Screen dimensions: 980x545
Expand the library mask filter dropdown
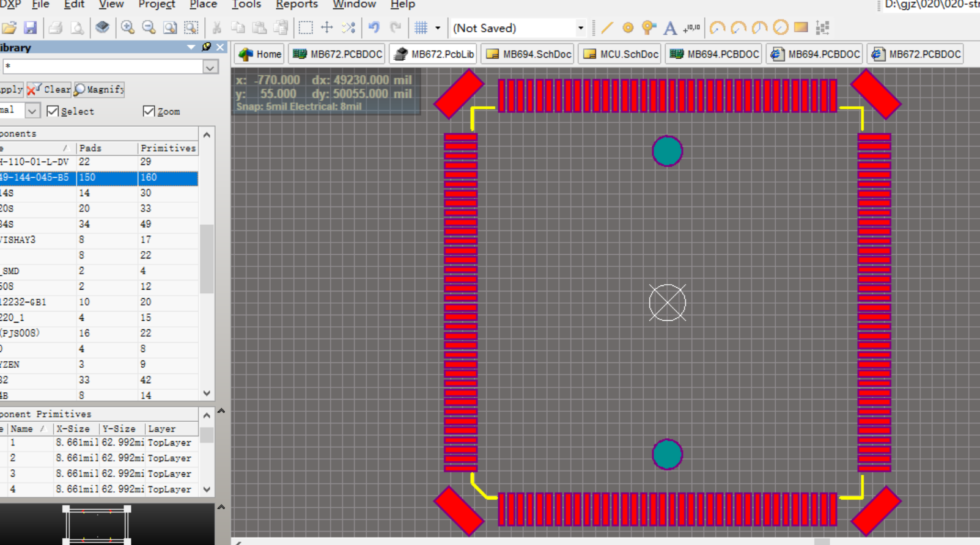[x=210, y=67]
